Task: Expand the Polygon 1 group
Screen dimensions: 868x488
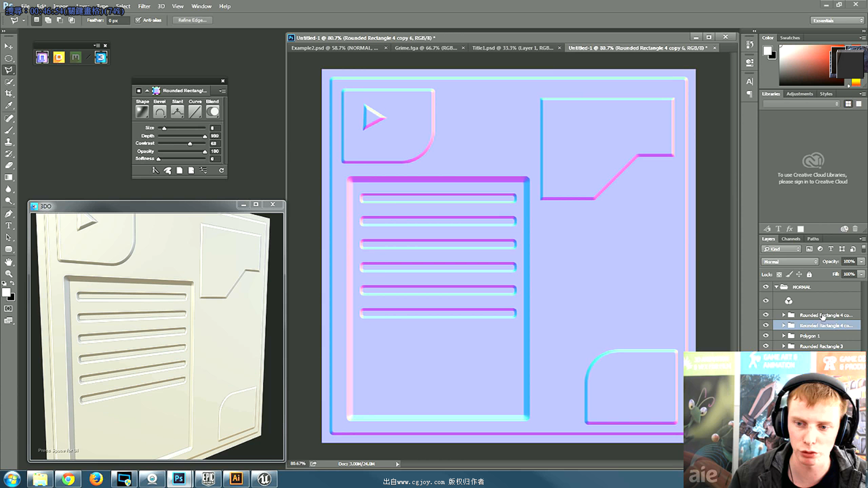Action: (x=783, y=336)
